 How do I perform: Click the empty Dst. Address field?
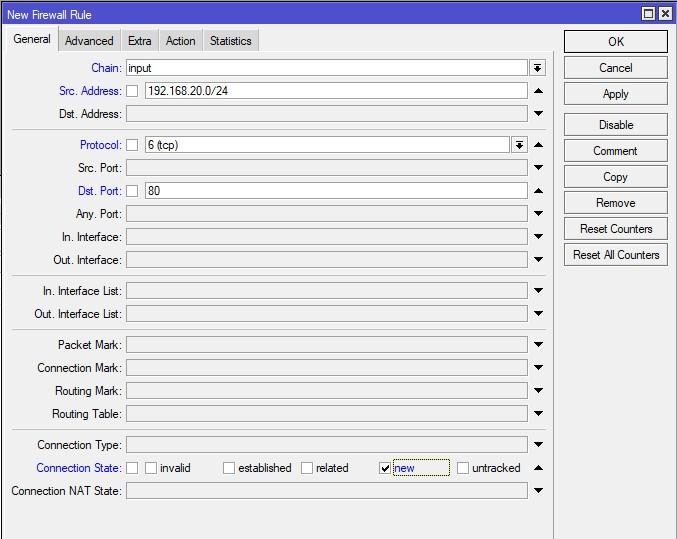[x=327, y=114]
